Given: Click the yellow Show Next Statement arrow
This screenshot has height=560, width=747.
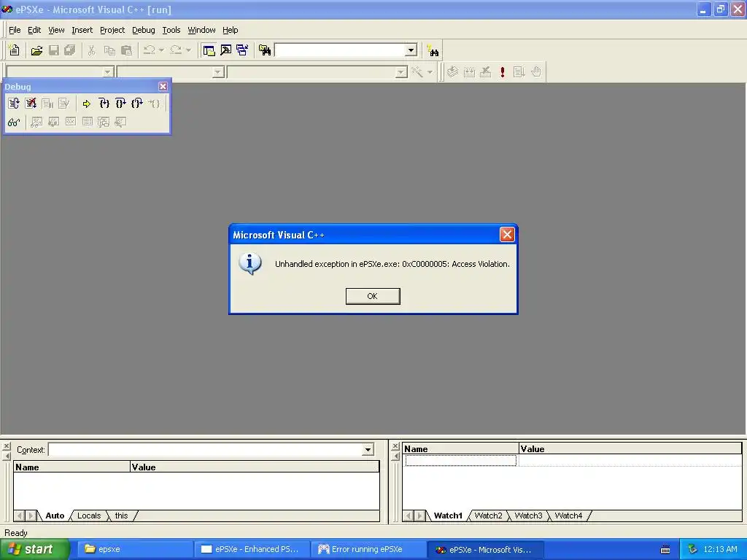Looking at the screenshot, I should [x=87, y=104].
